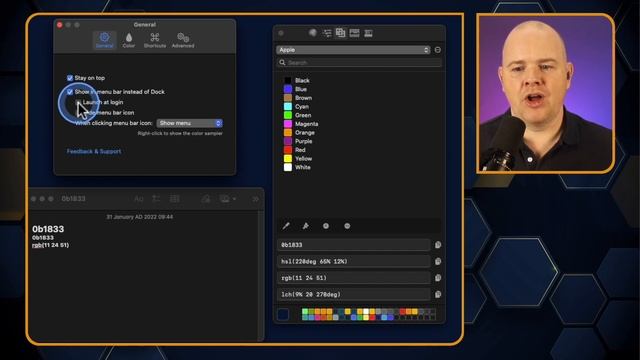Select the Black color swatch
This screenshot has height=360, width=640.
click(288, 80)
